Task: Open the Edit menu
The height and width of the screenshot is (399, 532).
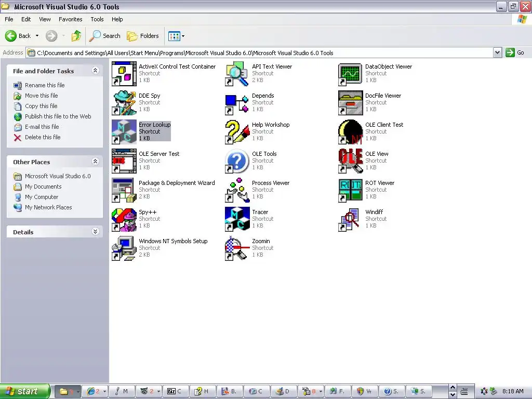Action: point(26,19)
